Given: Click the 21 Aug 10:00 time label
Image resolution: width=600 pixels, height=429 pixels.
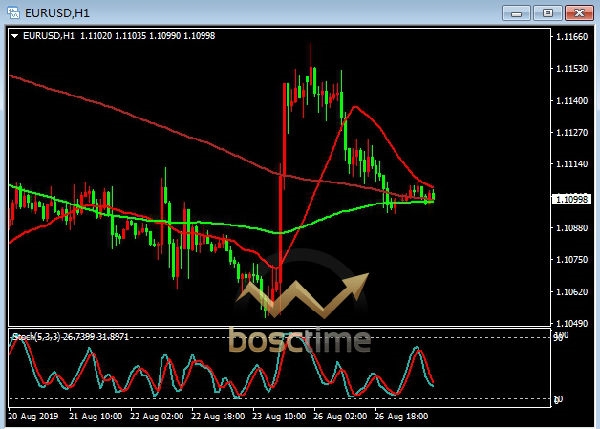Looking at the screenshot, I should (95, 415).
